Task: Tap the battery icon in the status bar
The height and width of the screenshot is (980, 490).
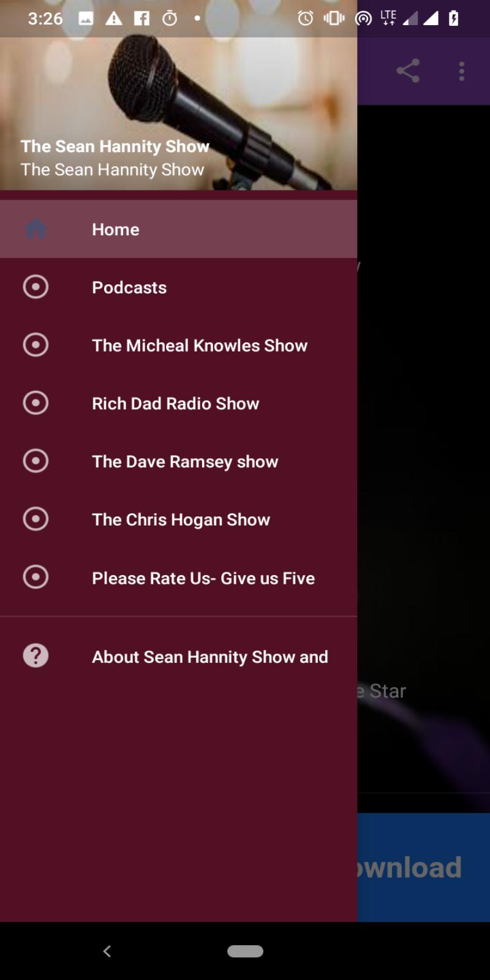Action: tap(453, 18)
